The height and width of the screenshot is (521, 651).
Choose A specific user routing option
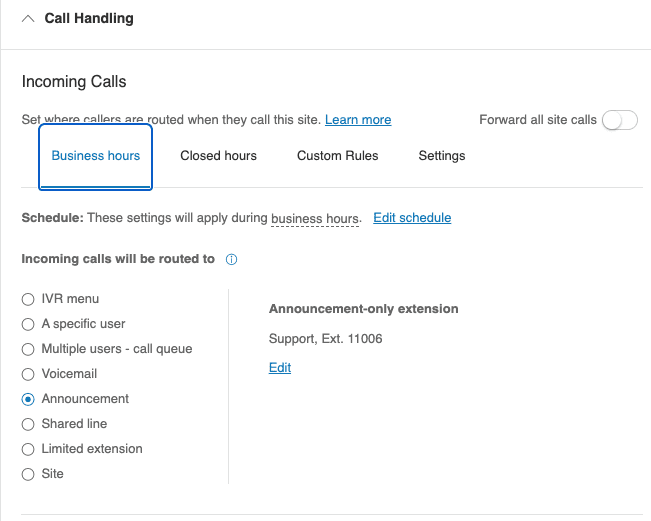(28, 324)
